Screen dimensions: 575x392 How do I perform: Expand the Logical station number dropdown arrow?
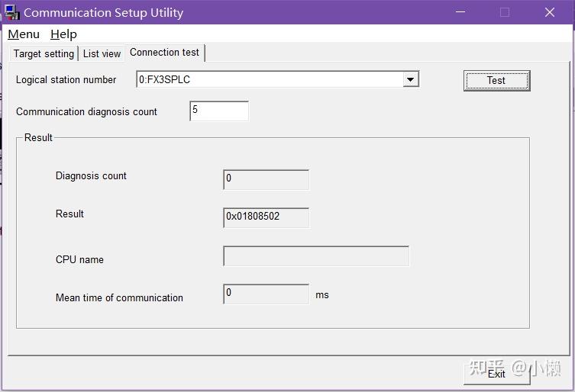tap(411, 79)
